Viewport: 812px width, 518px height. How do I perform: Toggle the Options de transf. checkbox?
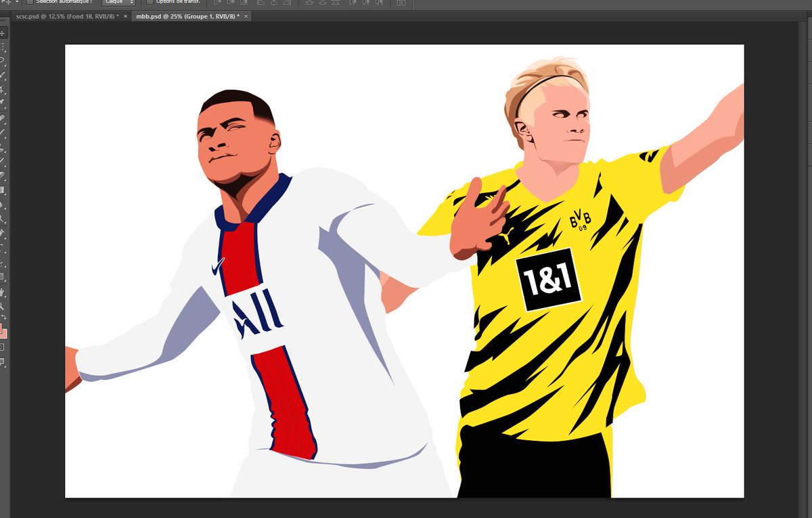click(x=150, y=2)
